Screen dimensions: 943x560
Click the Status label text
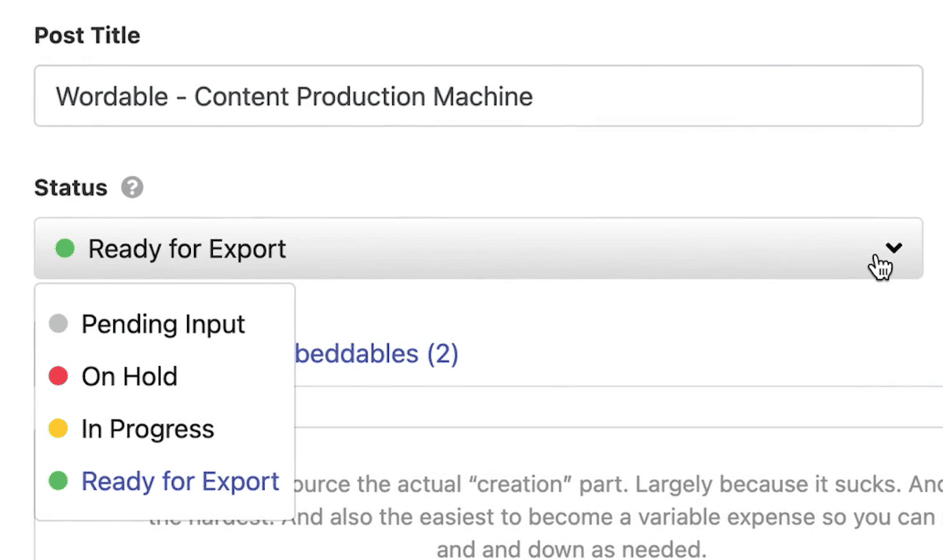[71, 188]
